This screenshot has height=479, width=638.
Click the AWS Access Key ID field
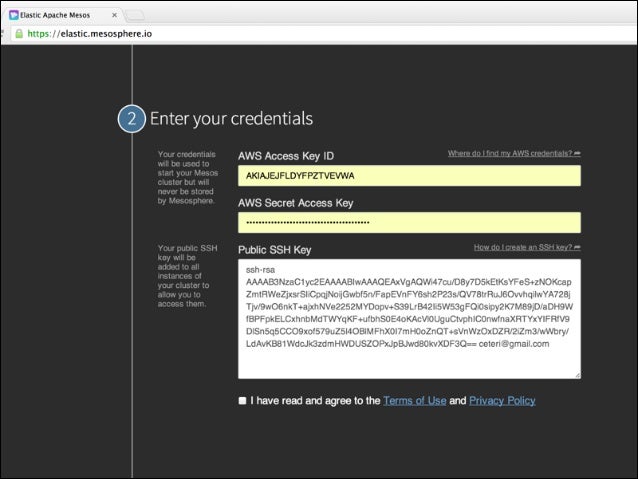(x=409, y=176)
